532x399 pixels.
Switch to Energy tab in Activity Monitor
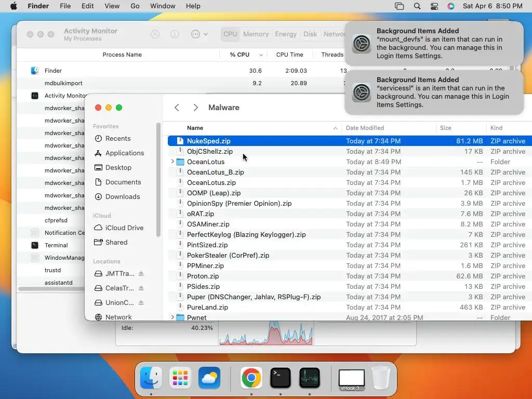286,34
